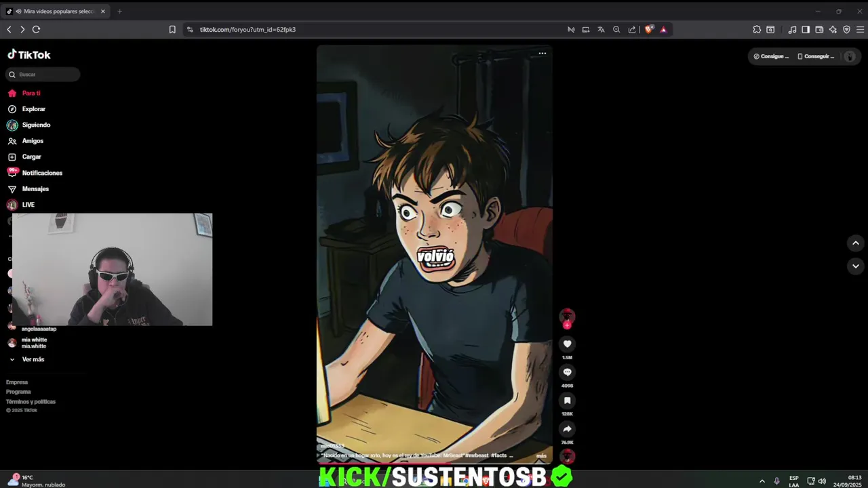
Task: Click the 'Conseguir' app button
Action: click(x=816, y=56)
